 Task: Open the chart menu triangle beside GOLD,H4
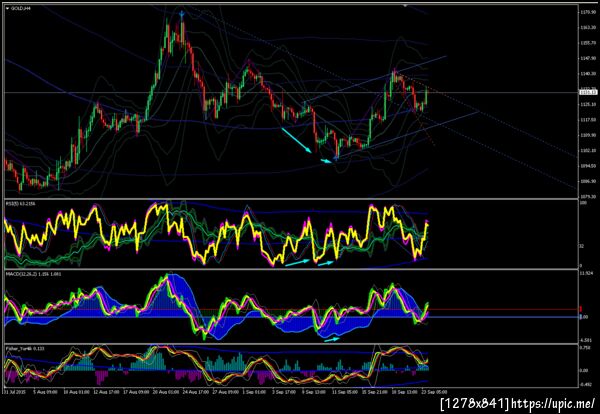click(7, 8)
